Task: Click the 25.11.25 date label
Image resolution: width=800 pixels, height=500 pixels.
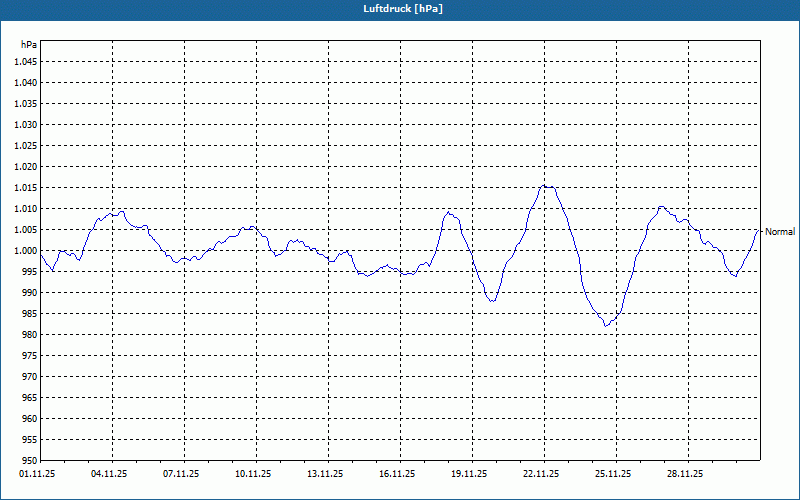Action: [x=613, y=474]
